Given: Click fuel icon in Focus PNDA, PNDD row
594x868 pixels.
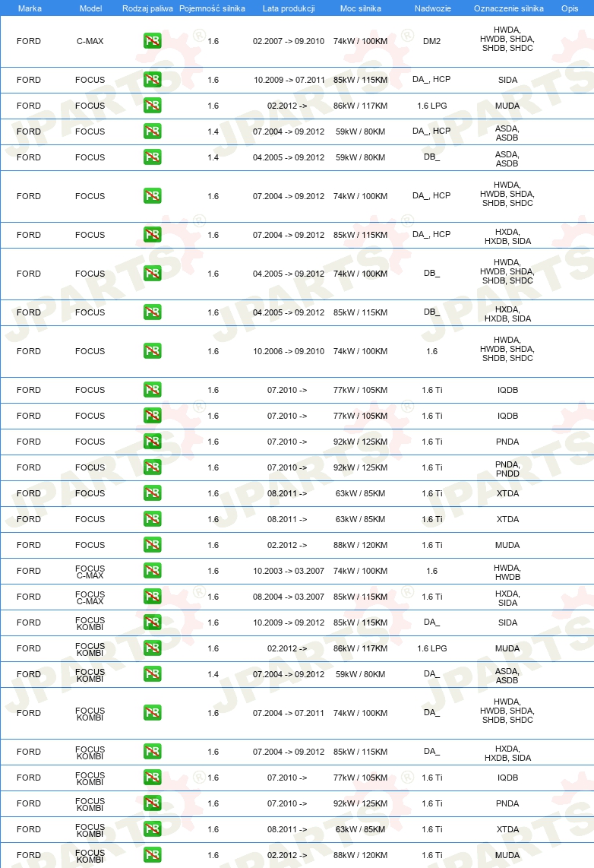Looking at the screenshot, I should click(152, 467).
